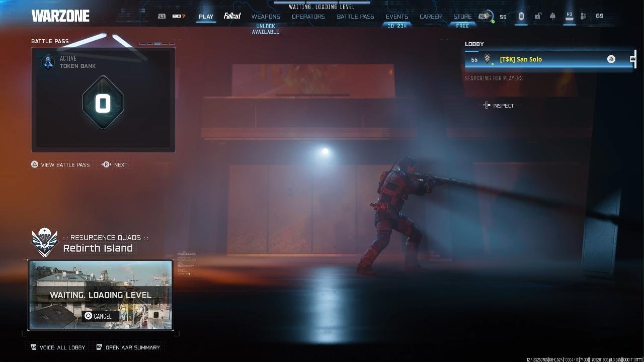Screen dimensions: 644x362
Task: Click the FREE label under Store
Action: [462, 26]
